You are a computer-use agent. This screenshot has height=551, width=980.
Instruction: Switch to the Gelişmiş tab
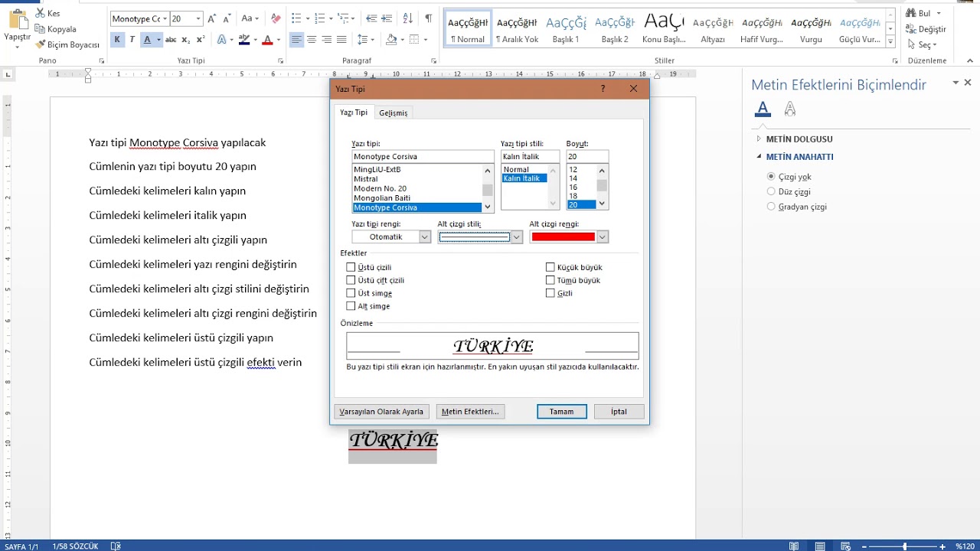click(394, 113)
